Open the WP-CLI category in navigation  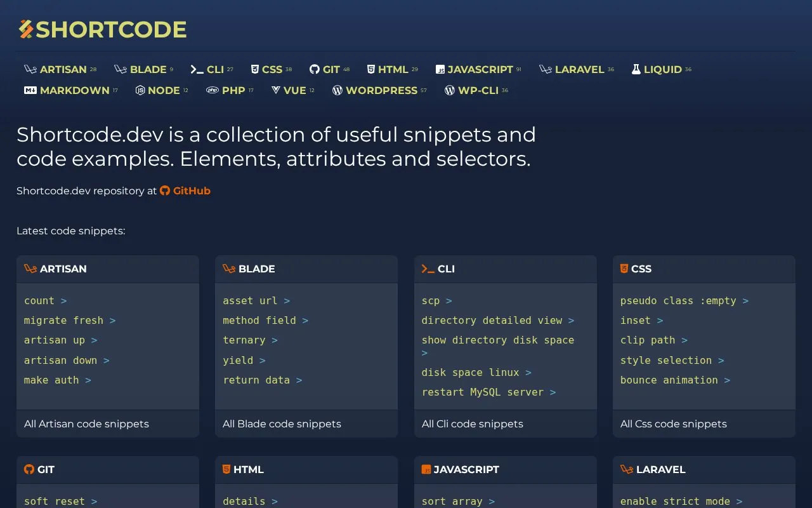[476, 90]
